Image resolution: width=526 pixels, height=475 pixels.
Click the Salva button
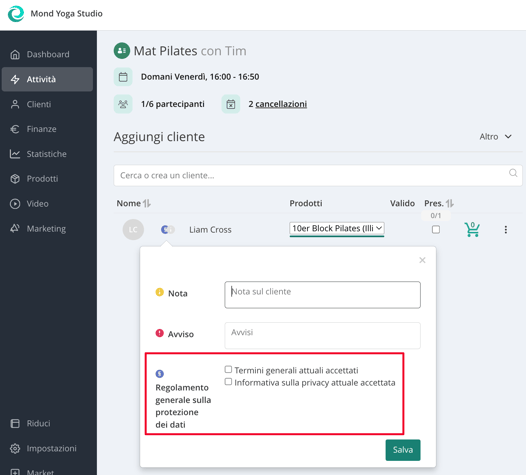(403, 450)
